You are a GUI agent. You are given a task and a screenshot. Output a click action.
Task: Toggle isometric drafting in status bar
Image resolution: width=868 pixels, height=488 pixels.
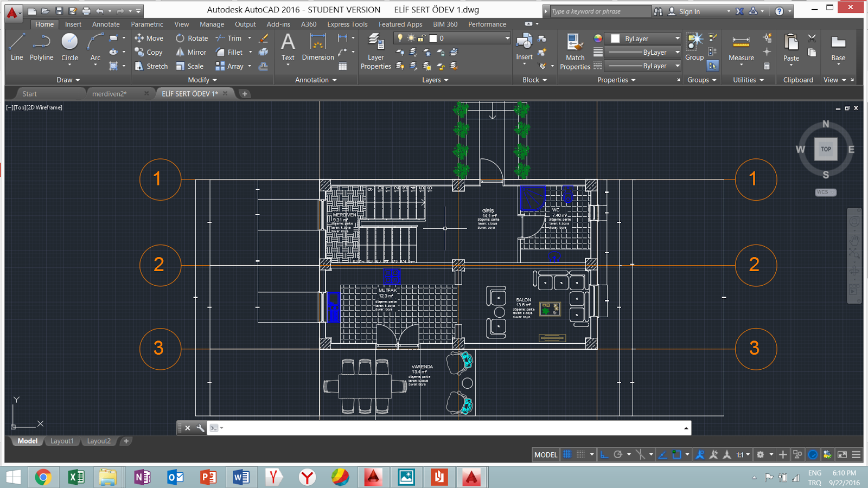pyautogui.click(x=640, y=454)
